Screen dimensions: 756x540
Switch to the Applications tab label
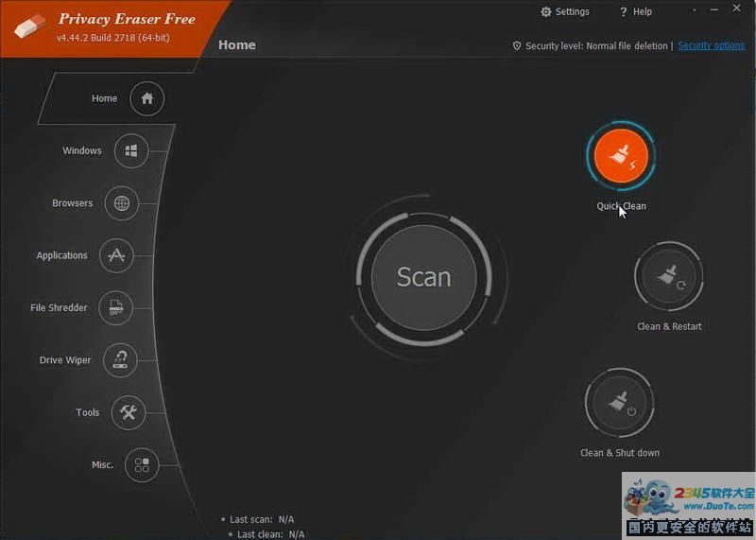click(62, 255)
